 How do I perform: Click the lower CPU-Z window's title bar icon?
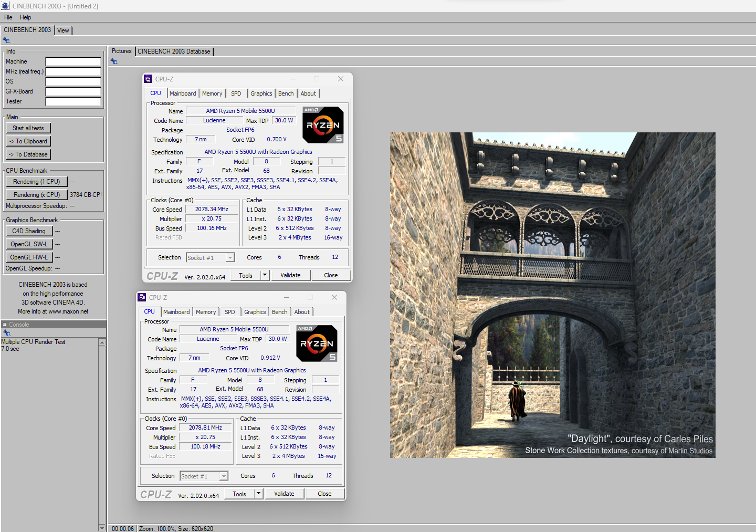(x=142, y=297)
